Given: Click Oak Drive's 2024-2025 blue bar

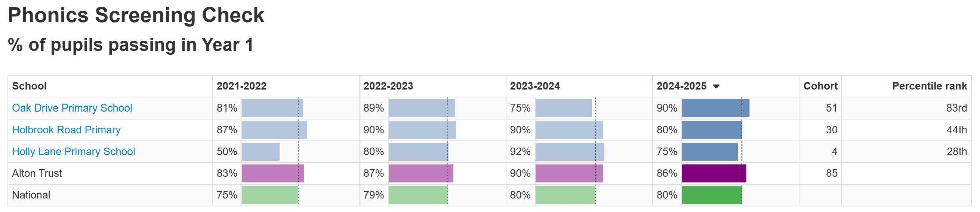Looking at the screenshot, I should point(715,108).
